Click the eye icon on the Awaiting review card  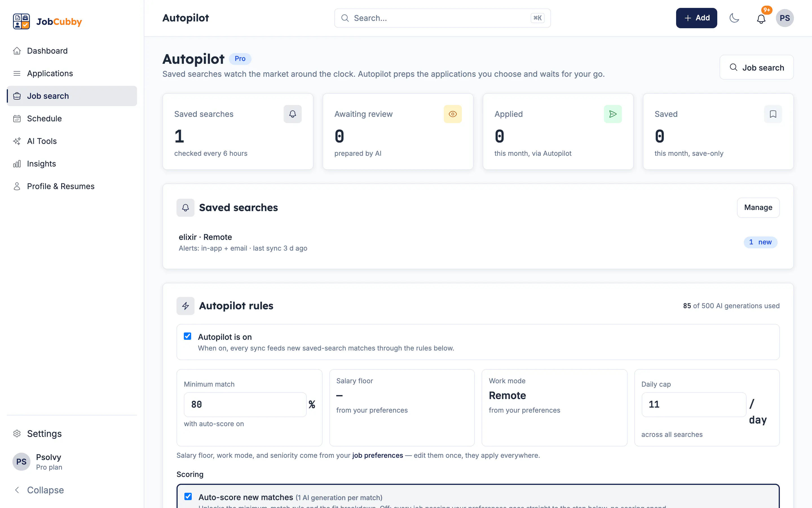click(452, 114)
